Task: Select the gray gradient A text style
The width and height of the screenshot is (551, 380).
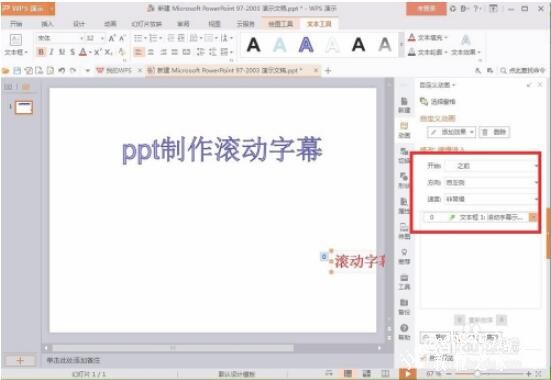Action: (x=385, y=45)
